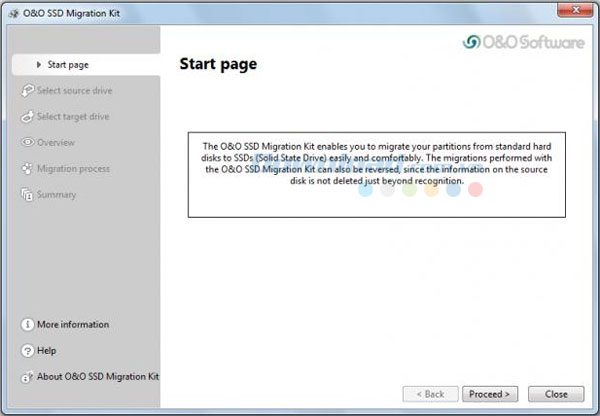600x416 pixels.
Task: Click the O&O SSD Migration Kit window title
Action: (x=71, y=13)
